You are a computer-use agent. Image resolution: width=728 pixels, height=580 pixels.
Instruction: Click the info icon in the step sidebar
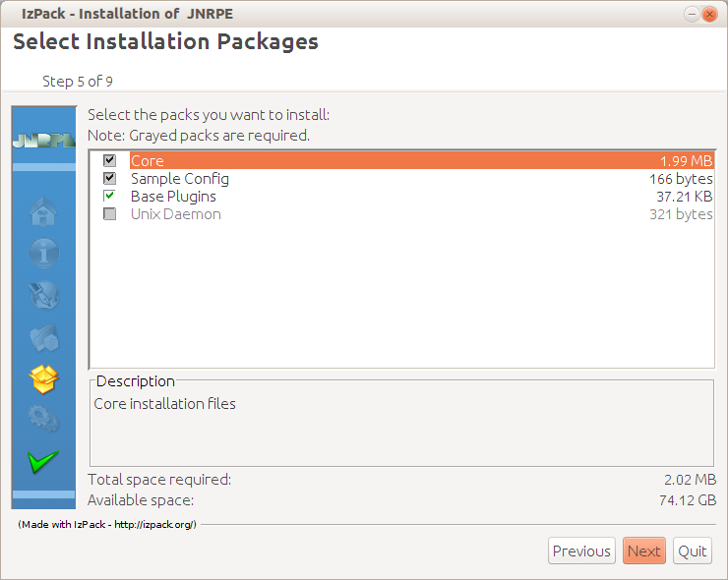point(43,254)
